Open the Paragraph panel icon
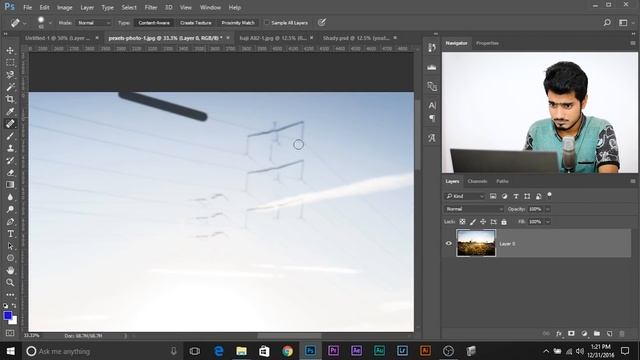This screenshot has width=640, height=360. tap(431, 118)
